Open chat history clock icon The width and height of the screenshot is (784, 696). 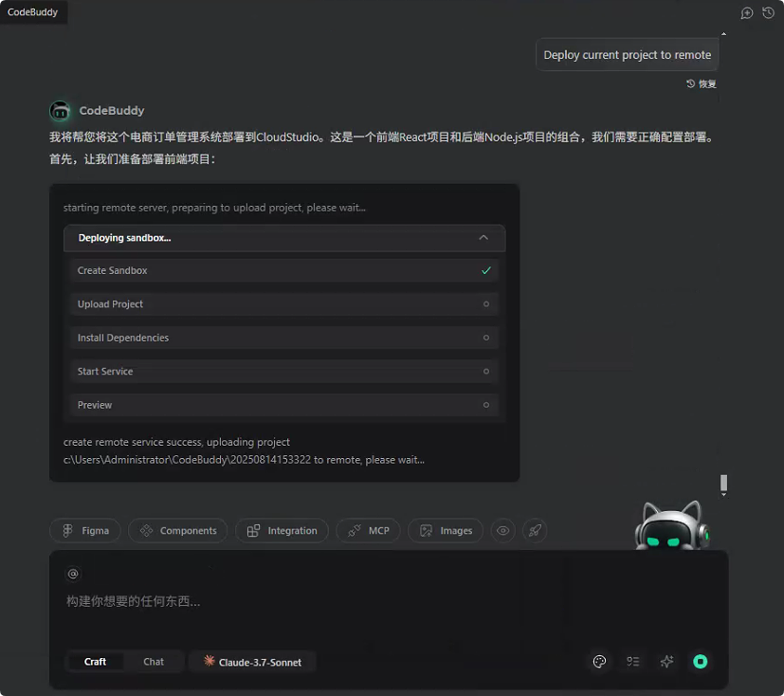pos(768,12)
